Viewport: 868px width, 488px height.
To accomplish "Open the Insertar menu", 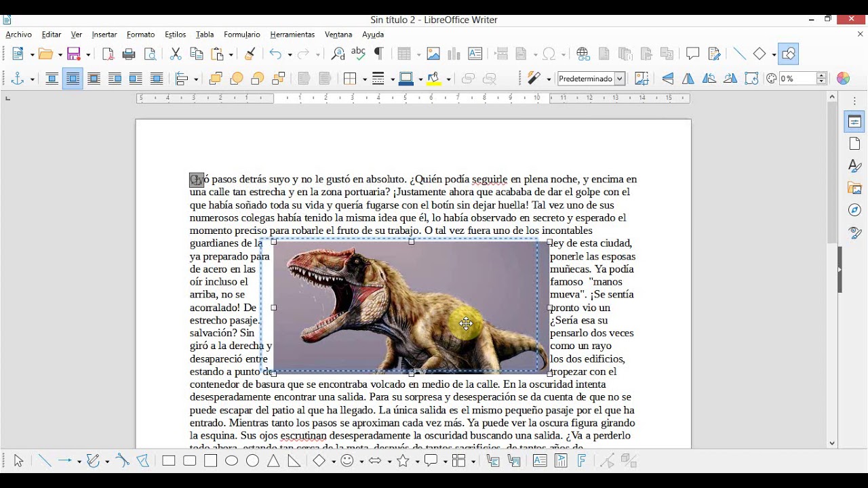I will [x=104, y=35].
